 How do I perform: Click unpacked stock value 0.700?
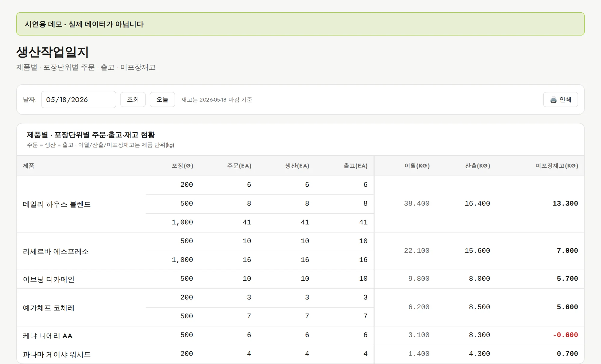pos(567,354)
